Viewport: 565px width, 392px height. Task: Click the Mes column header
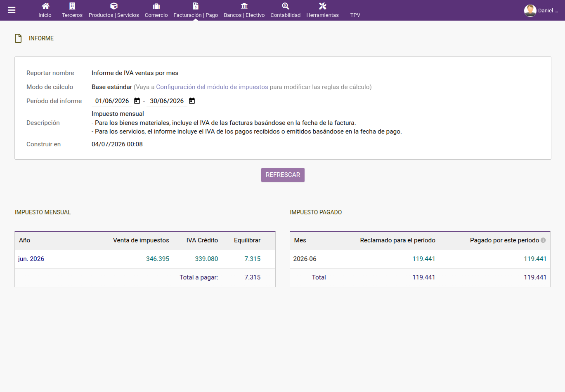(300, 240)
